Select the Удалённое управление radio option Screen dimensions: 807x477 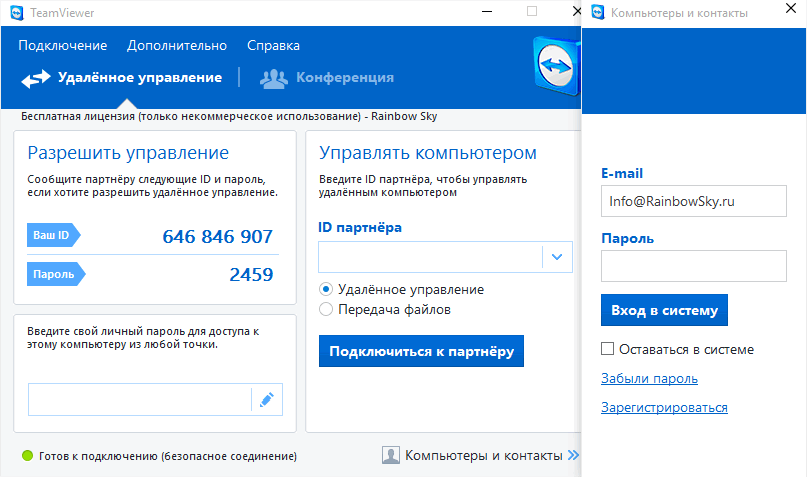tap(326, 289)
